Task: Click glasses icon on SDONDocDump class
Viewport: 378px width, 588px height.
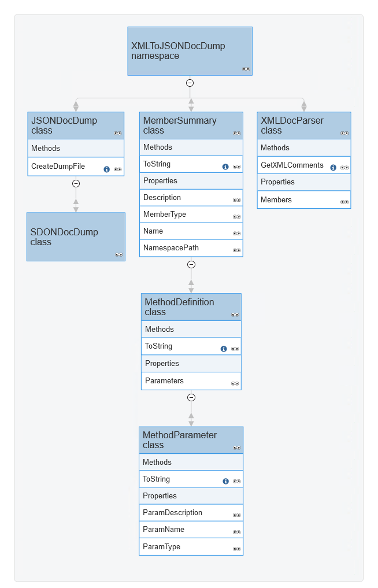Action: [118, 254]
